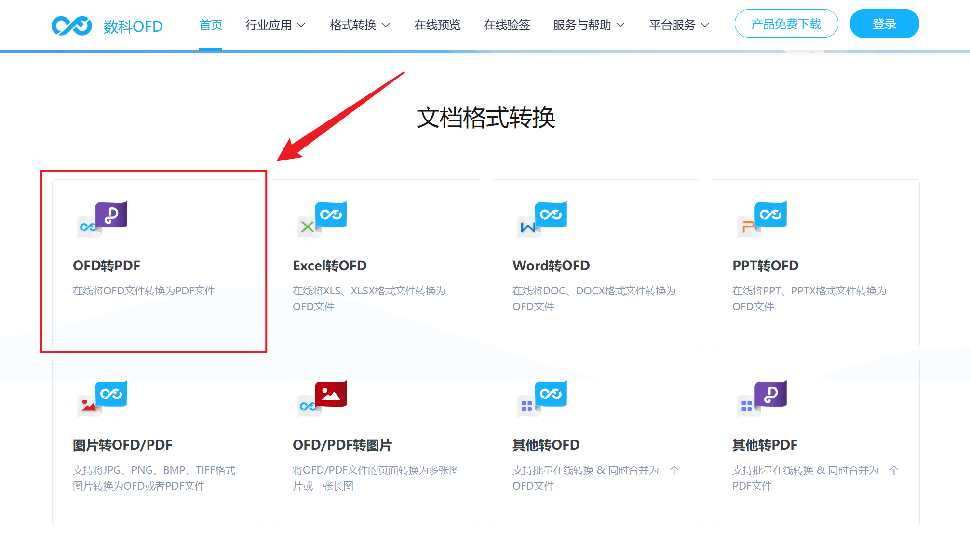Click the 登录 button

[884, 23]
